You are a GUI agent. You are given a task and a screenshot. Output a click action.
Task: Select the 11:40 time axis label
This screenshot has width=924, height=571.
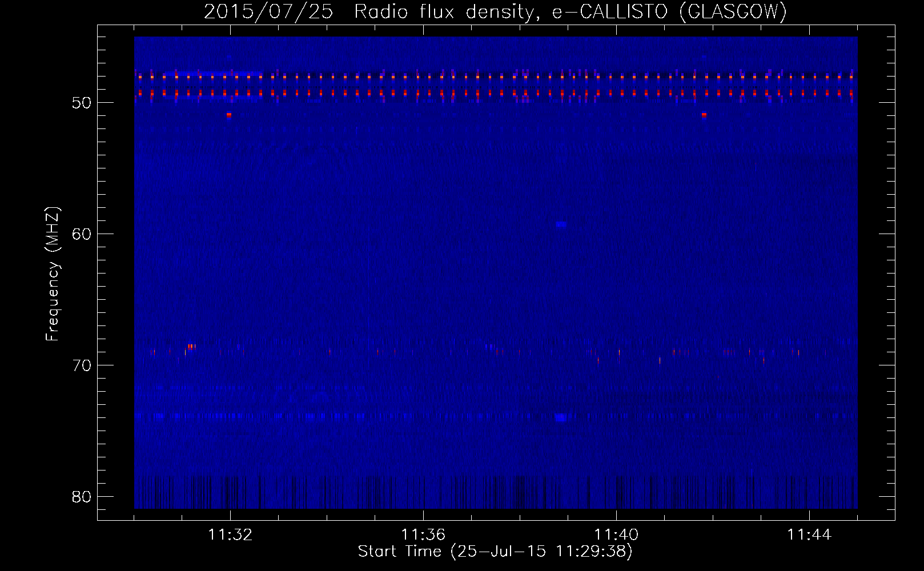[x=616, y=535]
